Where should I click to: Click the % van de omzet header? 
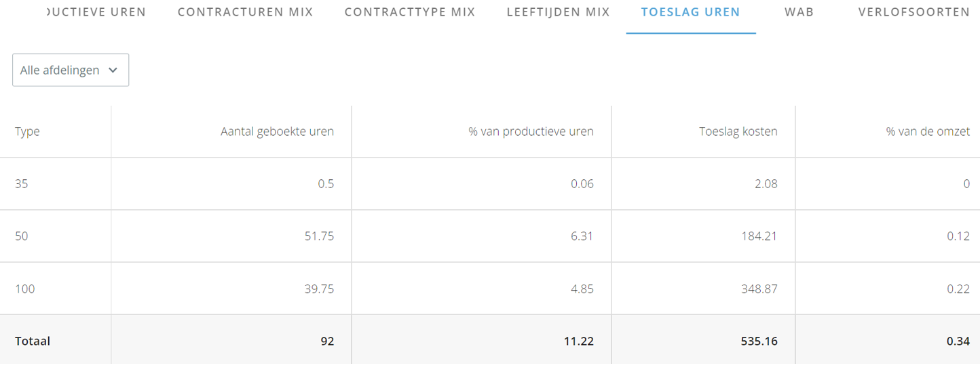tap(928, 132)
